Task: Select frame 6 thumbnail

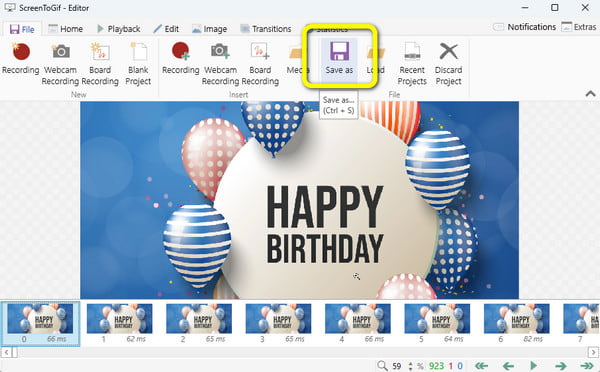Action: pyautogui.click(x=517, y=324)
